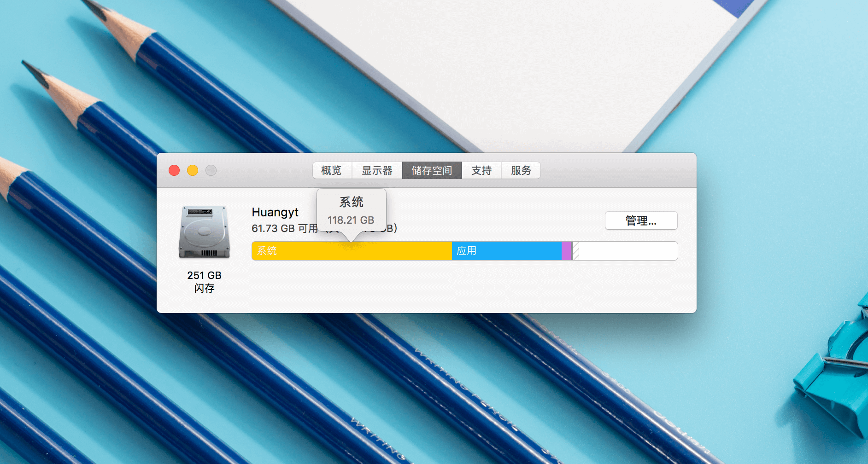Switch to the 概览 tab

[332, 170]
